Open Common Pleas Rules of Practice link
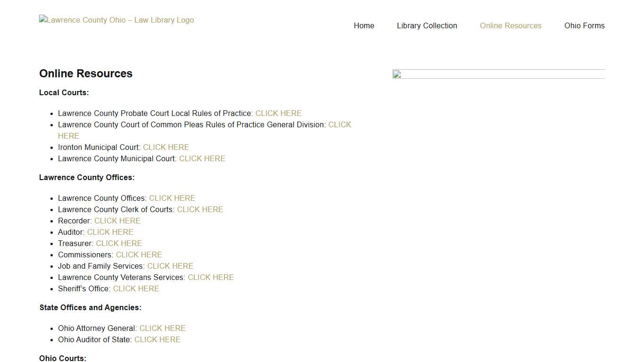 click(x=339, y=124)
